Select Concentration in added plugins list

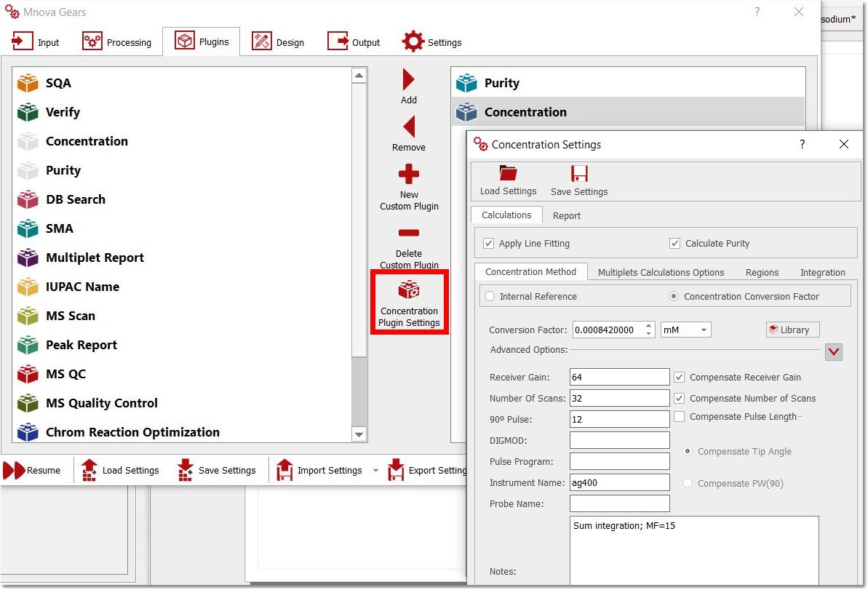[629, 112]
